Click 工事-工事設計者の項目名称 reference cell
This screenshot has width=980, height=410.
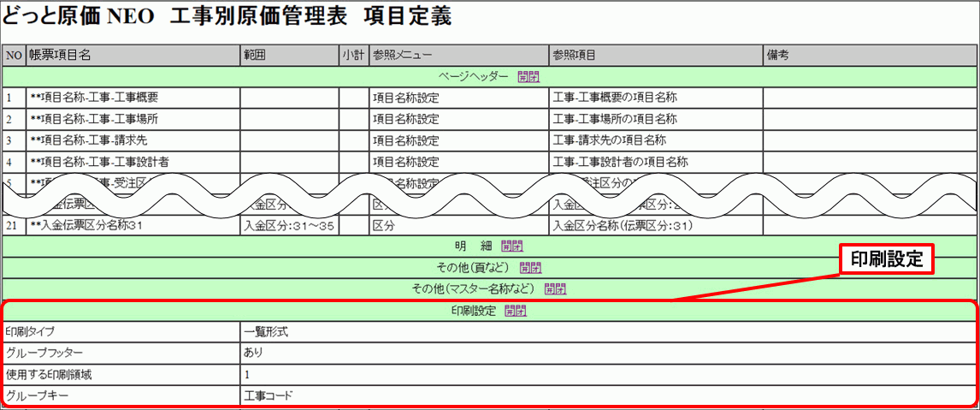coord(656,162)
